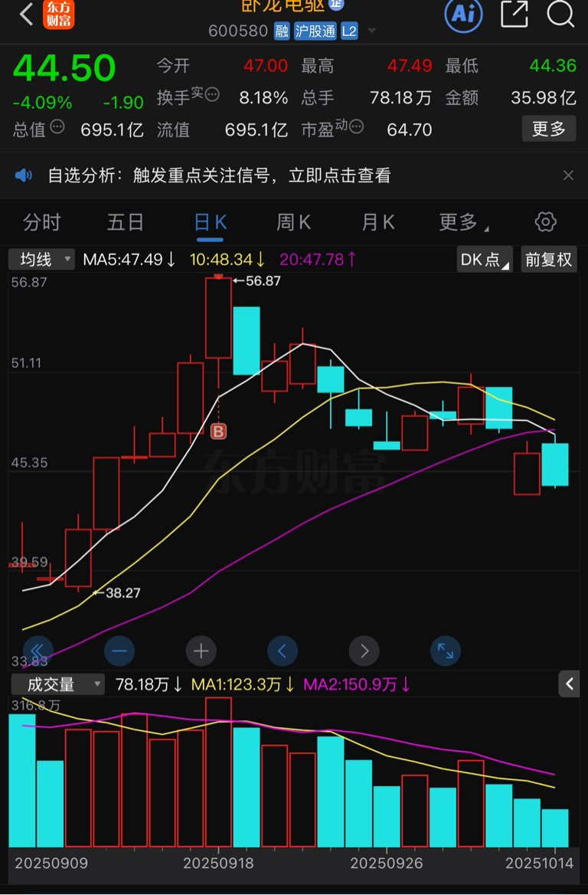This screenshot has height=895, width=588.
Task: Open the 成交量 indicator dropdown
Action: [57, 684]
